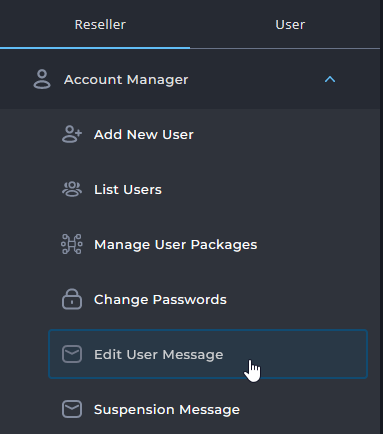Open Edit User Message

tap(208, 354)
